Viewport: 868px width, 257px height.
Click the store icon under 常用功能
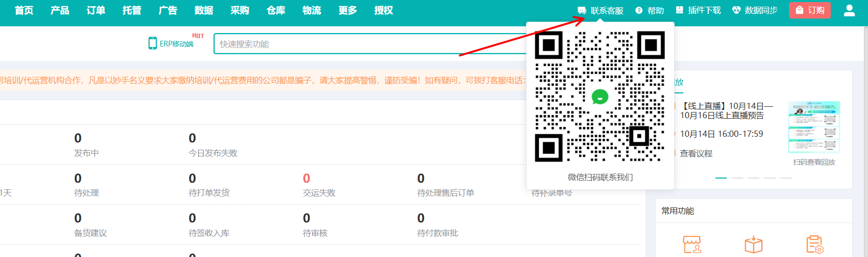tap(692, 245)
